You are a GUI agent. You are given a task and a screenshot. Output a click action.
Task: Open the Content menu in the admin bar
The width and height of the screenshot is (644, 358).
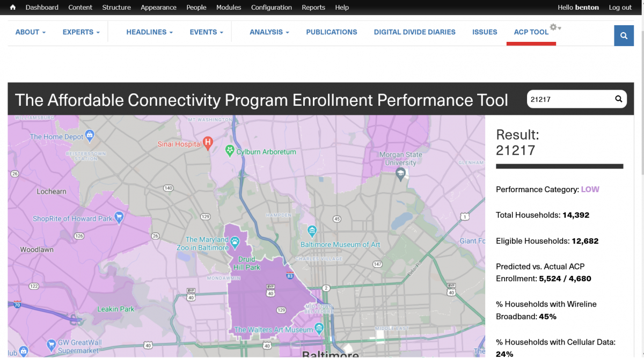(80, 7)
